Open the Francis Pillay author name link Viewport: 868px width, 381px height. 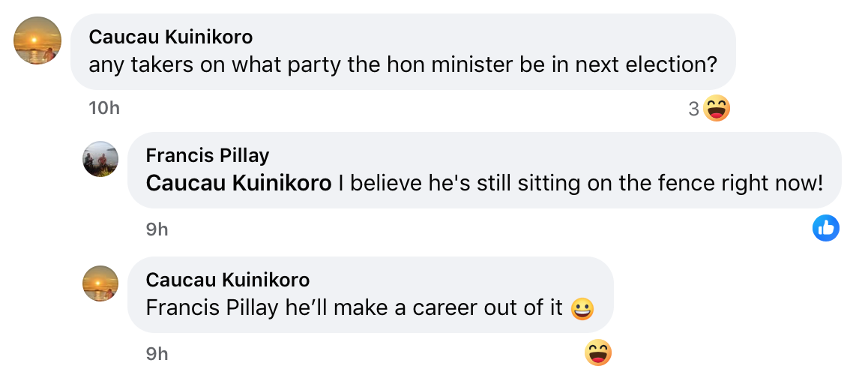coord(208,155)
